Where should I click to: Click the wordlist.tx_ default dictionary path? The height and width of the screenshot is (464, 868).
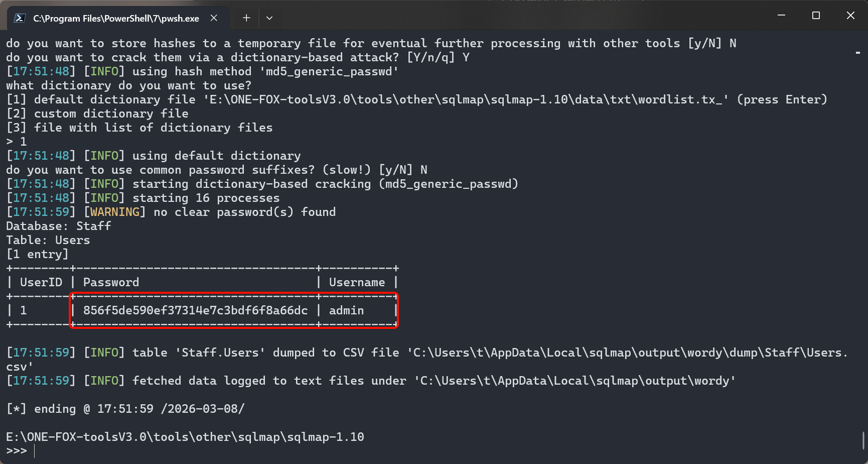pos(466,99)
